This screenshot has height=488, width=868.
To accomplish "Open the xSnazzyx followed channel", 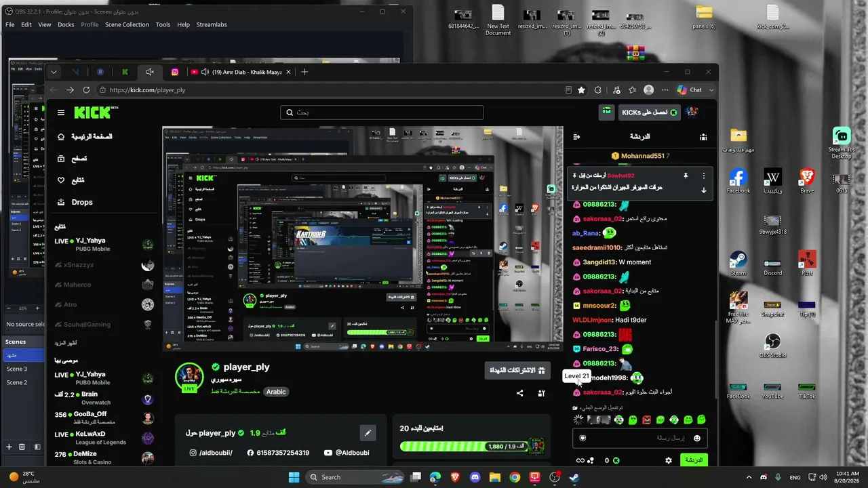I will (x=105, y=265).
